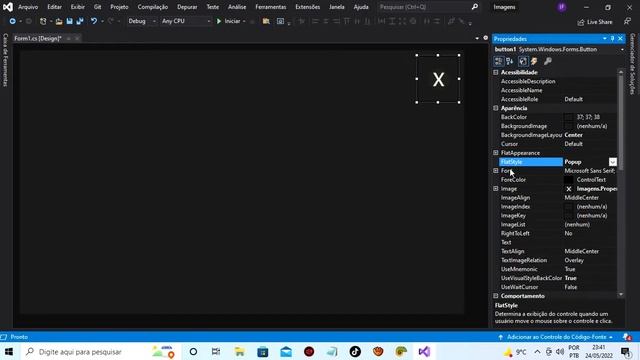Select the X button on the form
The image size is (640, 360).
(438, 79)
